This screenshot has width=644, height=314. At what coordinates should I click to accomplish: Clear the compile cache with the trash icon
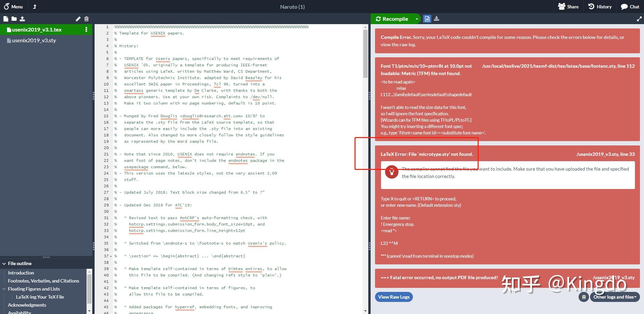[x=584, y=297]
